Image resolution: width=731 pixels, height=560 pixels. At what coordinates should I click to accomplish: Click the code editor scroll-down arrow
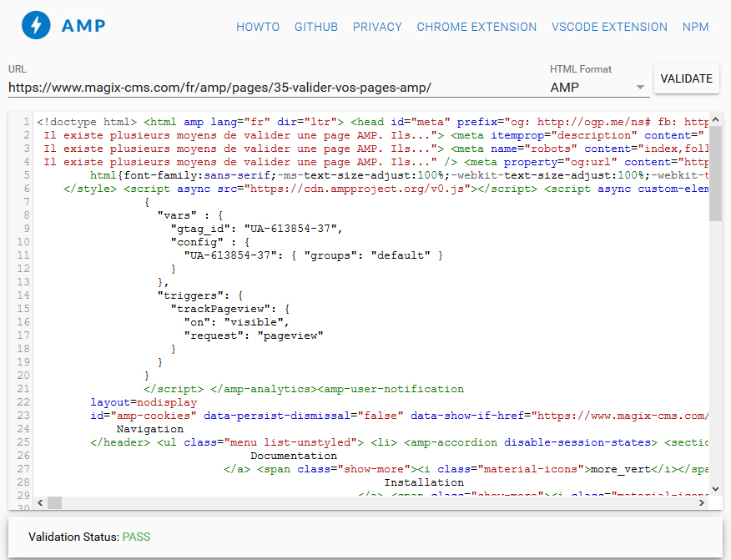tap(716, 489)
